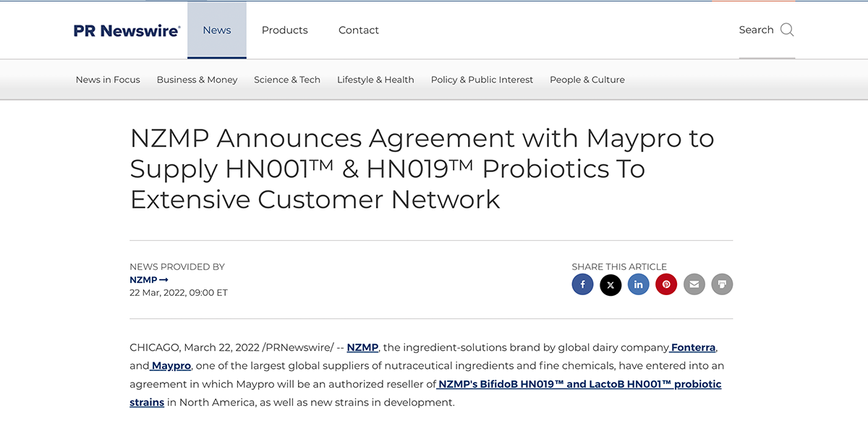Open the probiotic strains article link
Screen dimensions: 868x434
pos(579,384)
